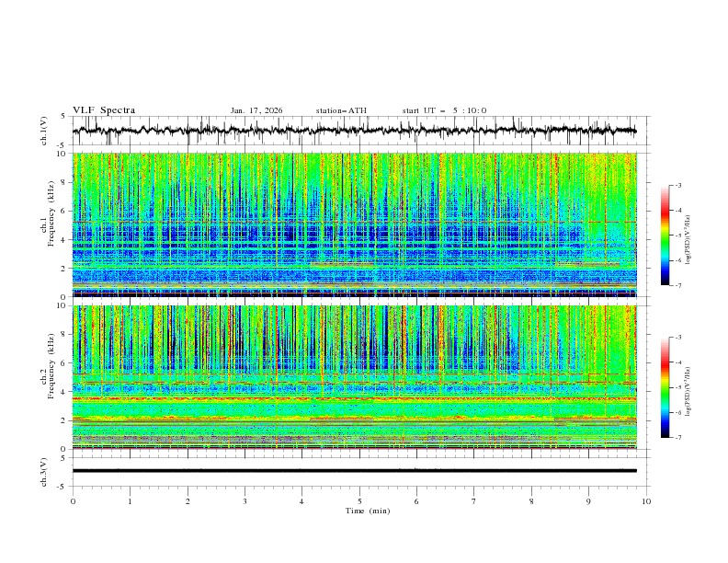This screenshot has height=563, width=728.
Task: Click the ch.1 spectrogram plot area
Action: tap(355, 224)
